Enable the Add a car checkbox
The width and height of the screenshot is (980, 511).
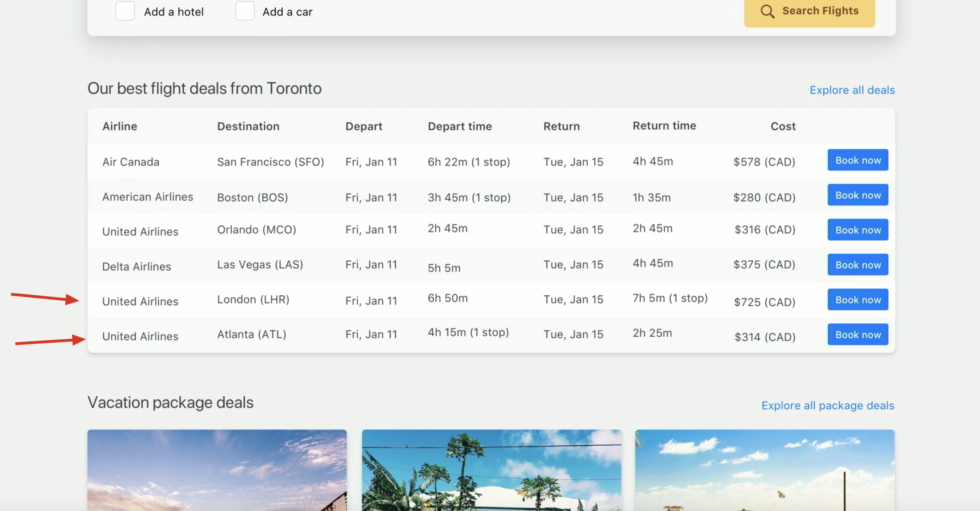point(245,11)
